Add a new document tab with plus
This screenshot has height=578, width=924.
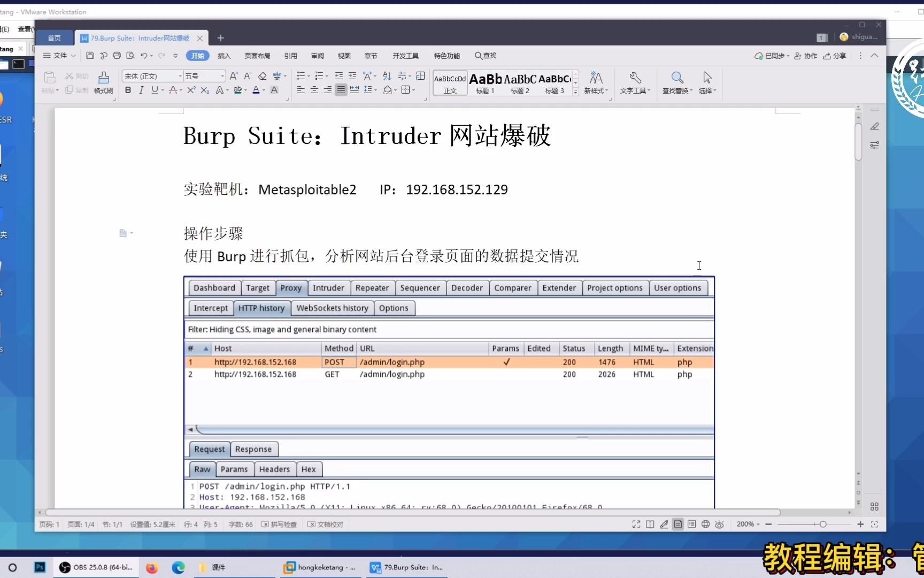click(220, 38)
